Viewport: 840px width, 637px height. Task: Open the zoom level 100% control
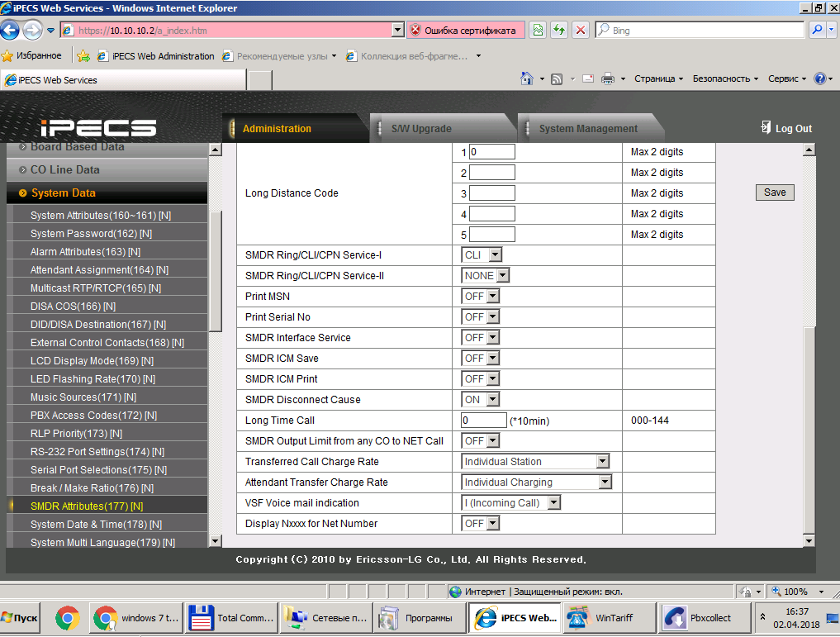click(x=796, y=592)
